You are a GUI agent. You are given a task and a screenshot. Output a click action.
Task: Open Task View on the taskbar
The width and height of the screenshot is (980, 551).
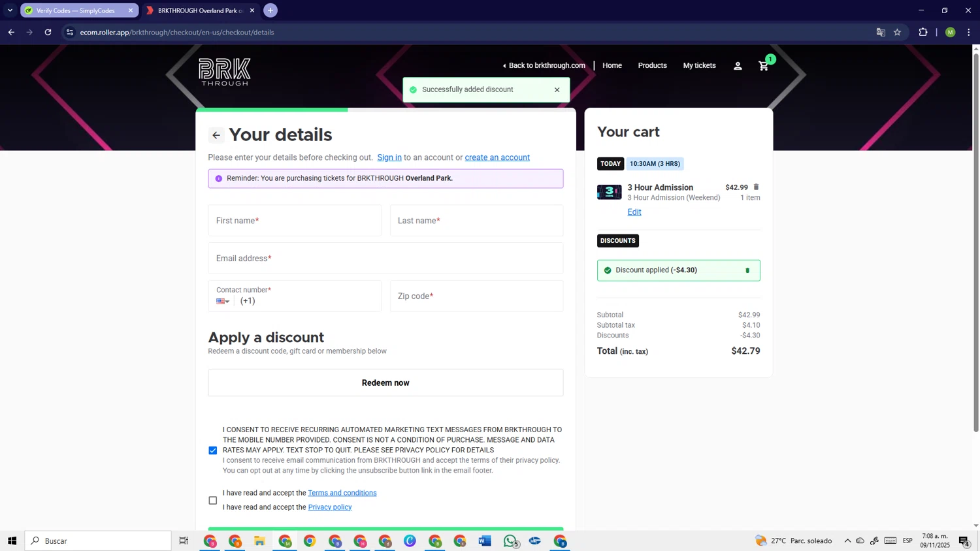[x=184, y=541]
